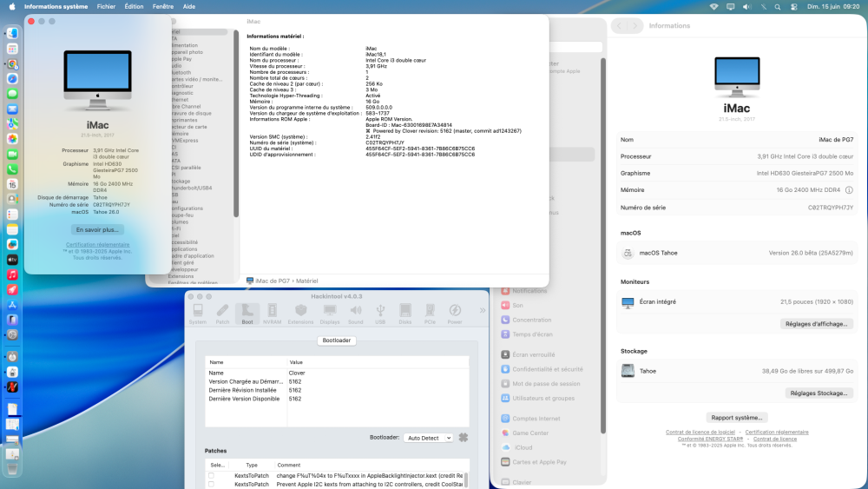Viewport: 868px width, 489px height.
Task: Open Control Center in the menu bar
Action: click(794, 7)
